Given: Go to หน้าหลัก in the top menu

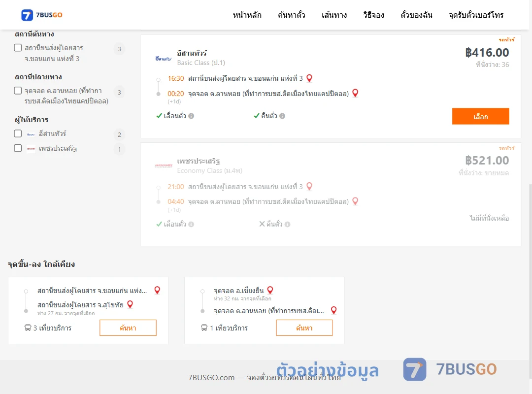Looking at the screenshot, I should (x=247, y=15).
